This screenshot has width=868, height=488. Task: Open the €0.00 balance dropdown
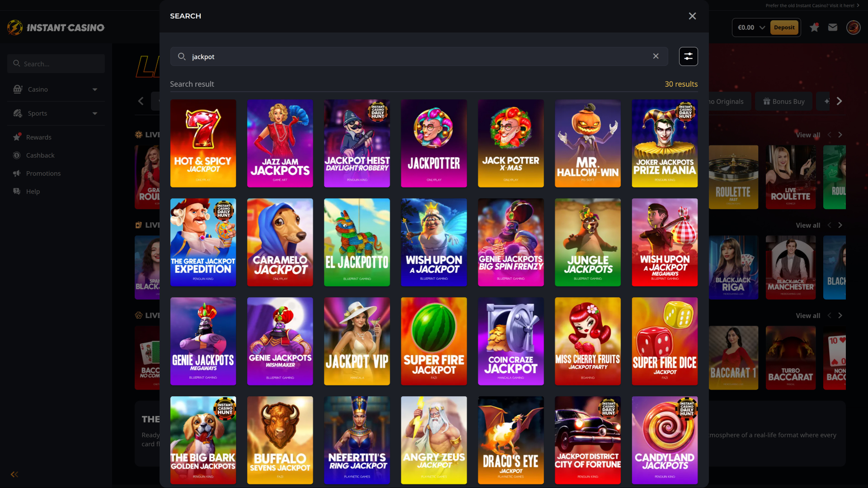pos(750,27)
